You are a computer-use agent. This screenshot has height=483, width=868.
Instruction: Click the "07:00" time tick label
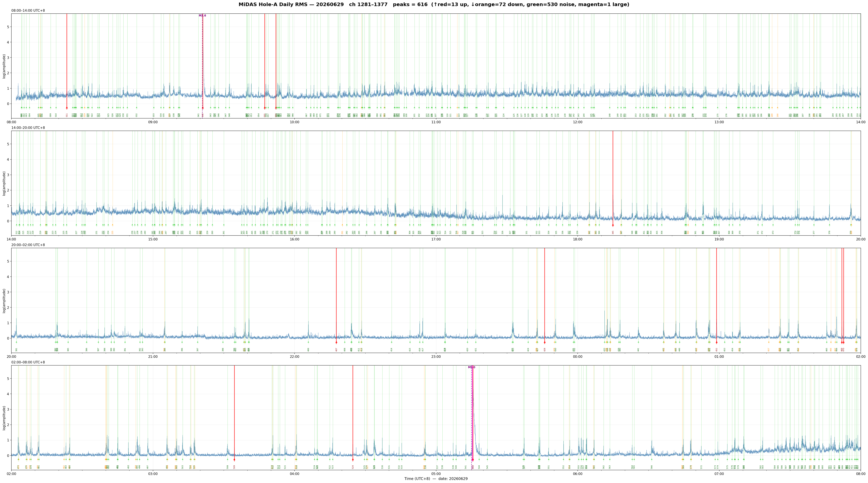[719, 474]
